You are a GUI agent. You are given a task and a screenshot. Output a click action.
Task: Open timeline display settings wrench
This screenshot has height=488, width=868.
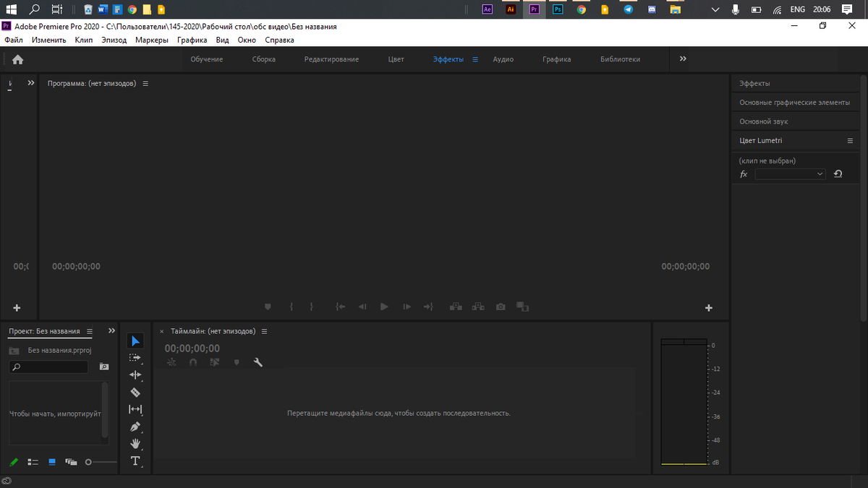(258, 363)
